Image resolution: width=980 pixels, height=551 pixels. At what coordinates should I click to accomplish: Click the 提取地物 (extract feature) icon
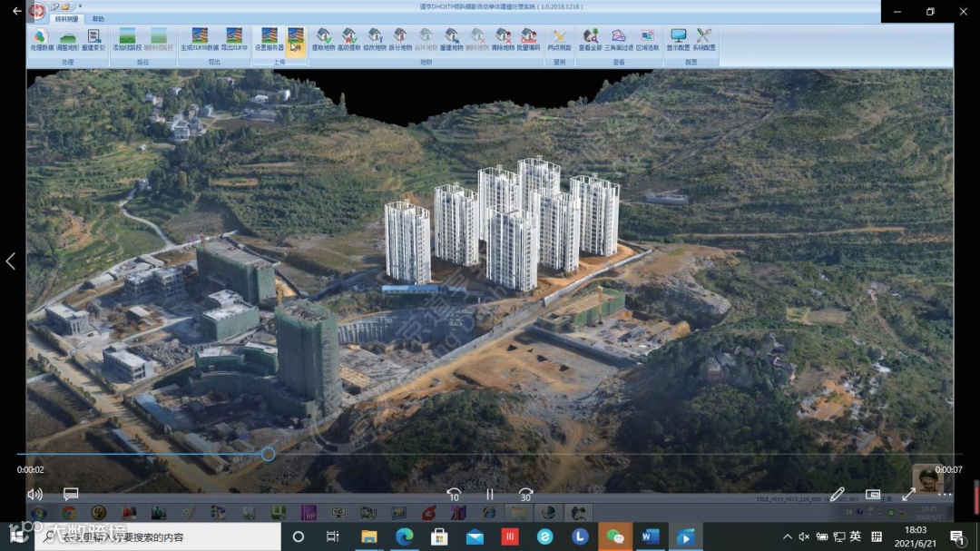pos(323,39)
